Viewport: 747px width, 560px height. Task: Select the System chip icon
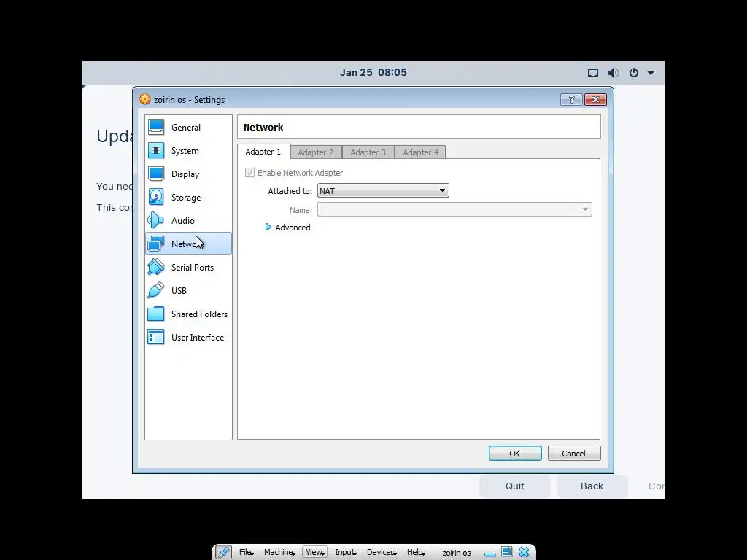[156, 150]
